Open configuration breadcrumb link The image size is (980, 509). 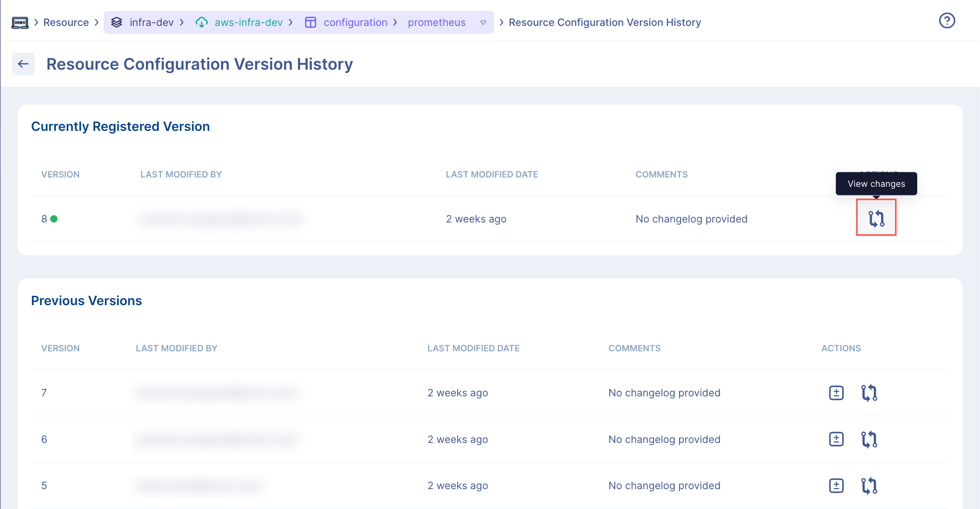point(355,23)
